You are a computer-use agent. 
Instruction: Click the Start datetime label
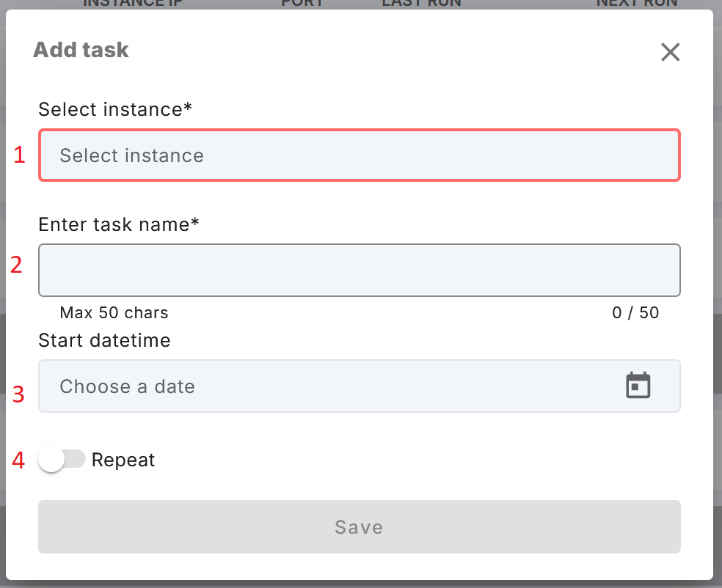104,340
